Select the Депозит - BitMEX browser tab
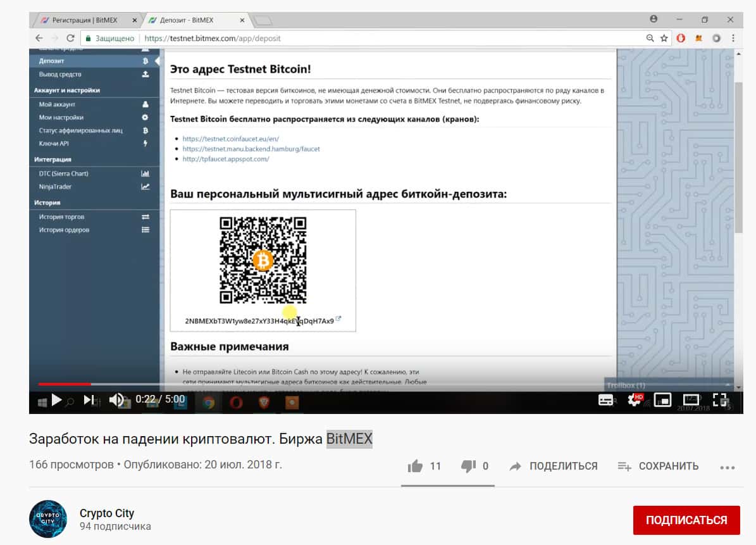 click(x=187, y=20)
